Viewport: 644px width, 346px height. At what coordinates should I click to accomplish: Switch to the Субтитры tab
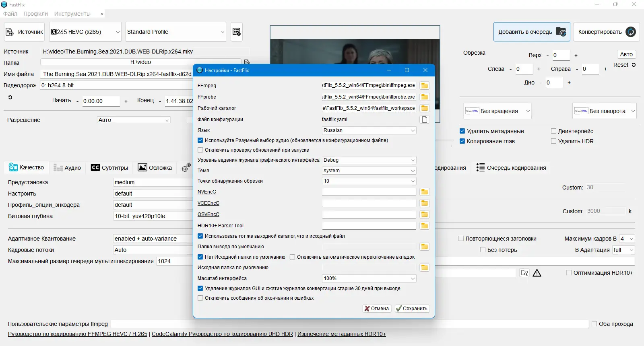click(109, 168)
